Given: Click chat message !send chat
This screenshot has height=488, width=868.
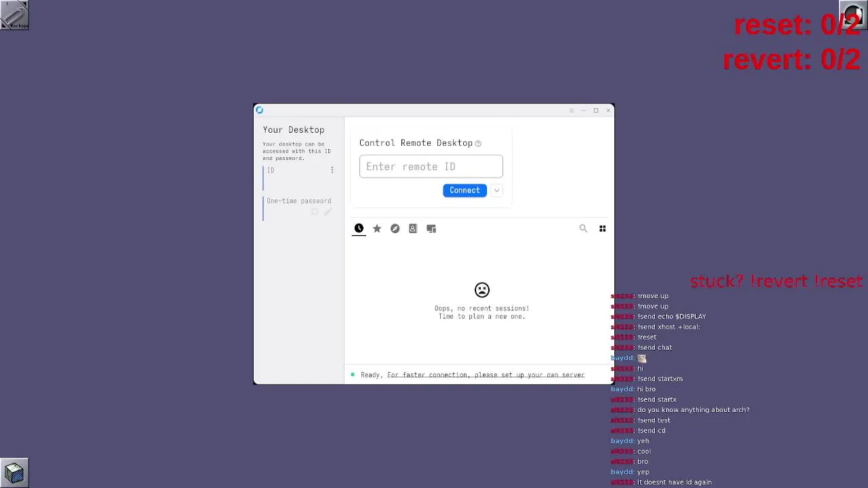Looking at the screenshot, I should (654, 348).
